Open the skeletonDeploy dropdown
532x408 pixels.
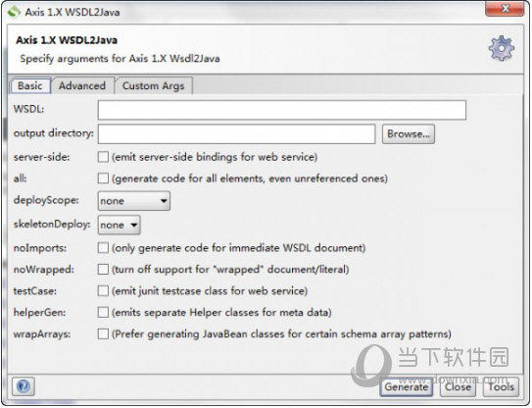120,225
